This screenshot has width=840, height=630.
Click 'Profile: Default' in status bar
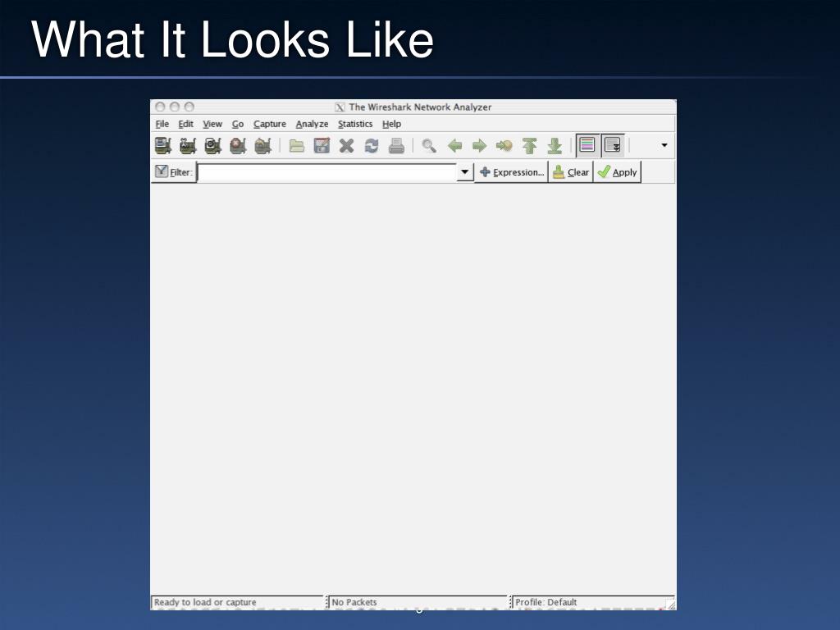[546, 602]
